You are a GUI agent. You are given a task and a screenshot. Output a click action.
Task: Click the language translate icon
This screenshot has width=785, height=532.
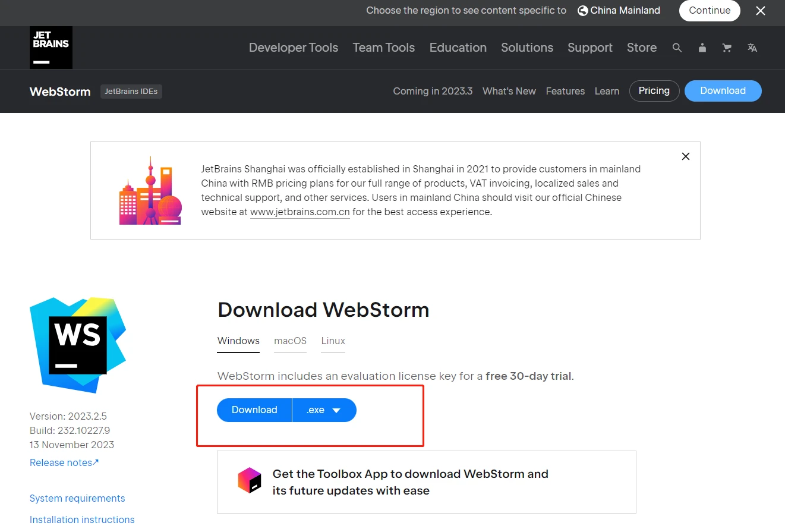tap(752, 48)
